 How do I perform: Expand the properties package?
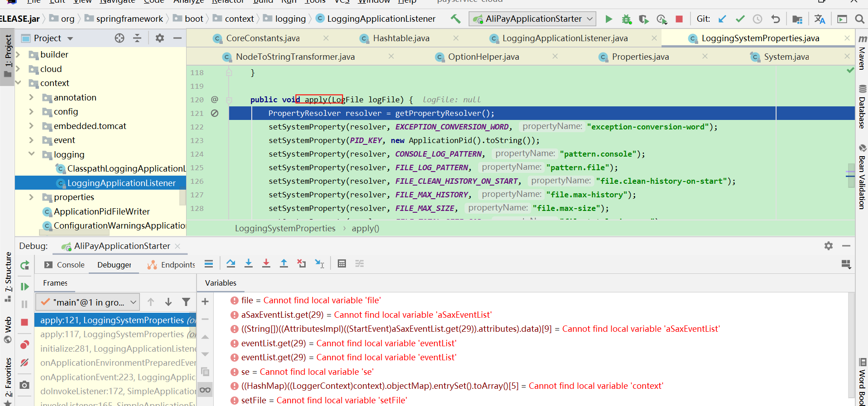32,197
